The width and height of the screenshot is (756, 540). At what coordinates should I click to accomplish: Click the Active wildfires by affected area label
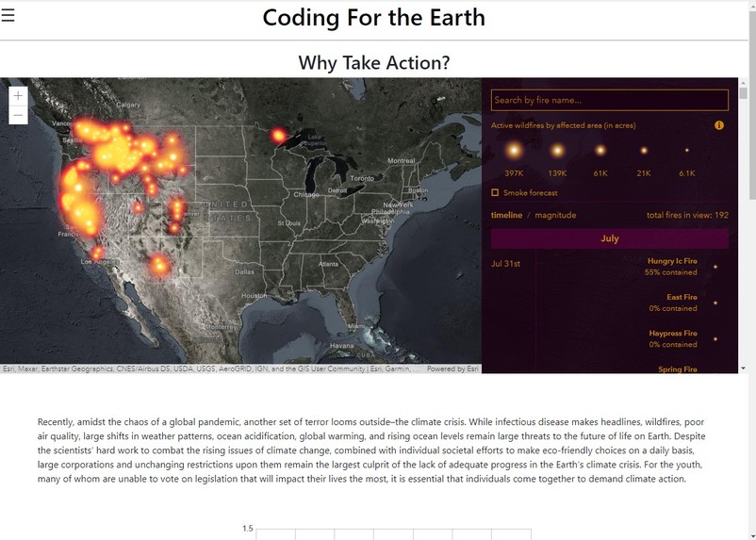click(x=563, y=125)
